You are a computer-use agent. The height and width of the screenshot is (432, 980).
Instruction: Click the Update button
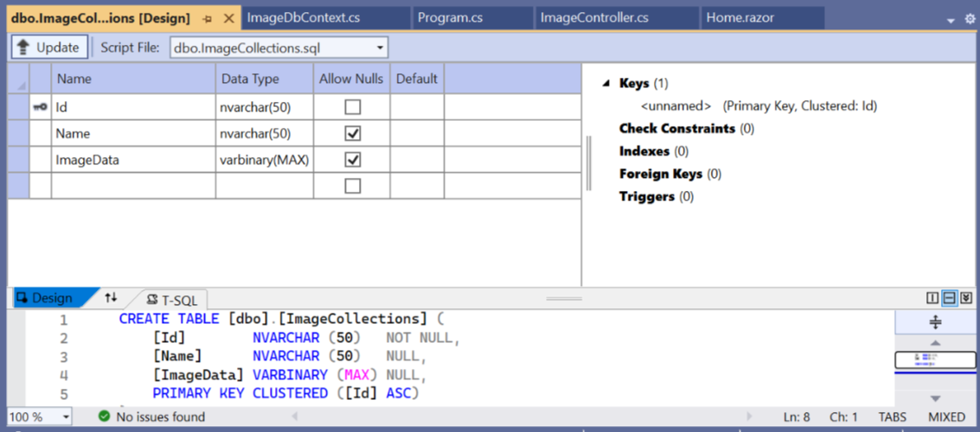pos(49,48)
